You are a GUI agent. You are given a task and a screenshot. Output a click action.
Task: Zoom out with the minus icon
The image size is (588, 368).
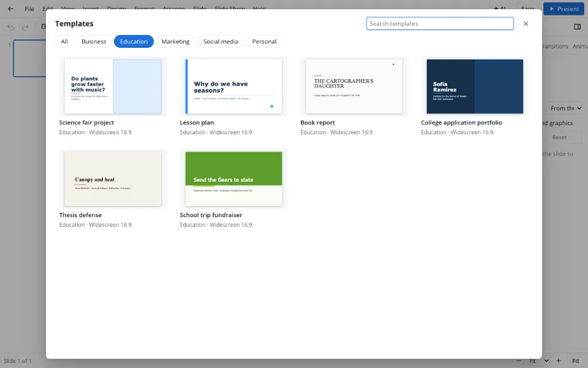click(x=519, y=361)
